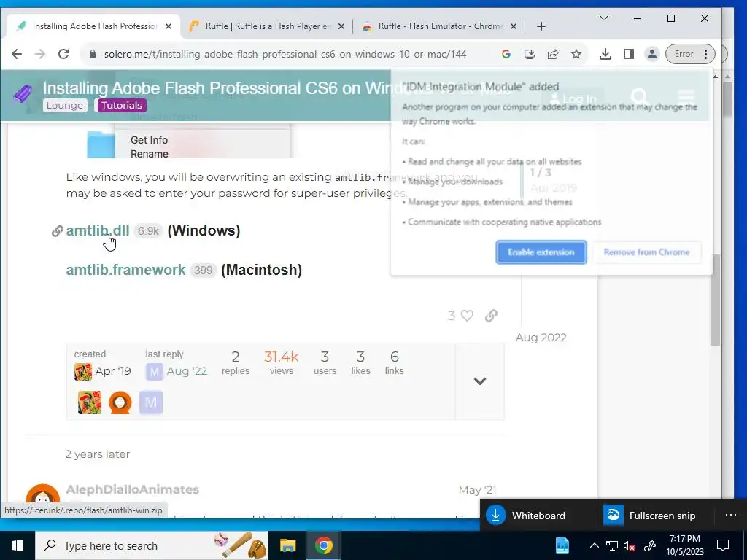Click the Type here to search box
This screenshot has height=560, width=747.
(152, 545)
